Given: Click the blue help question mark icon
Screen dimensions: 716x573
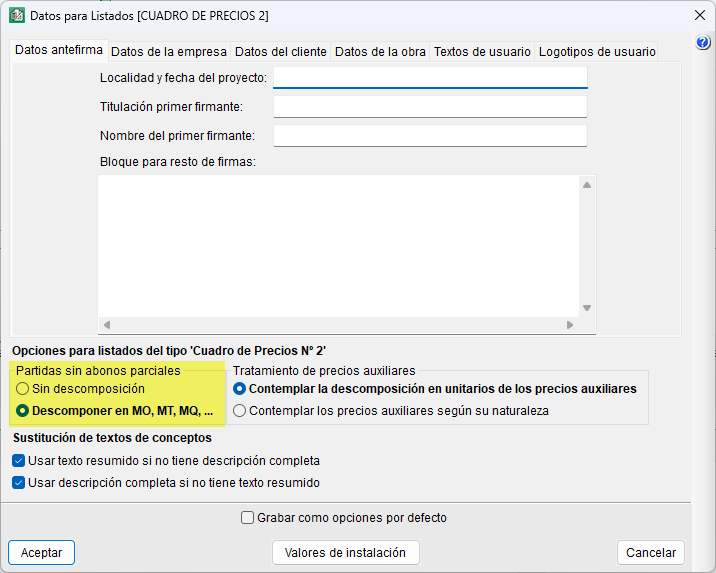Looking at the screenshot, I should tap(703, 43).
